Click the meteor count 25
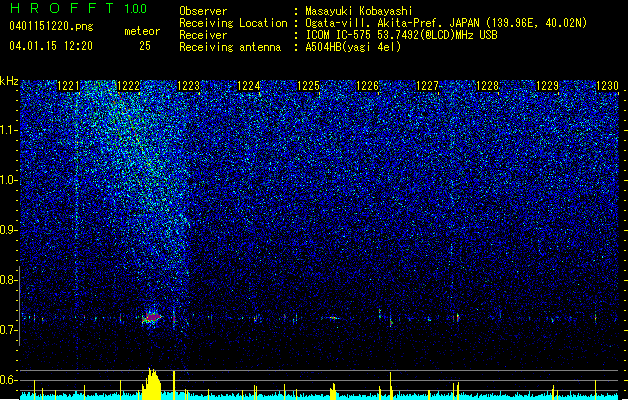The height and width of the screenshot is (400, 629). (x=145, y=46)
